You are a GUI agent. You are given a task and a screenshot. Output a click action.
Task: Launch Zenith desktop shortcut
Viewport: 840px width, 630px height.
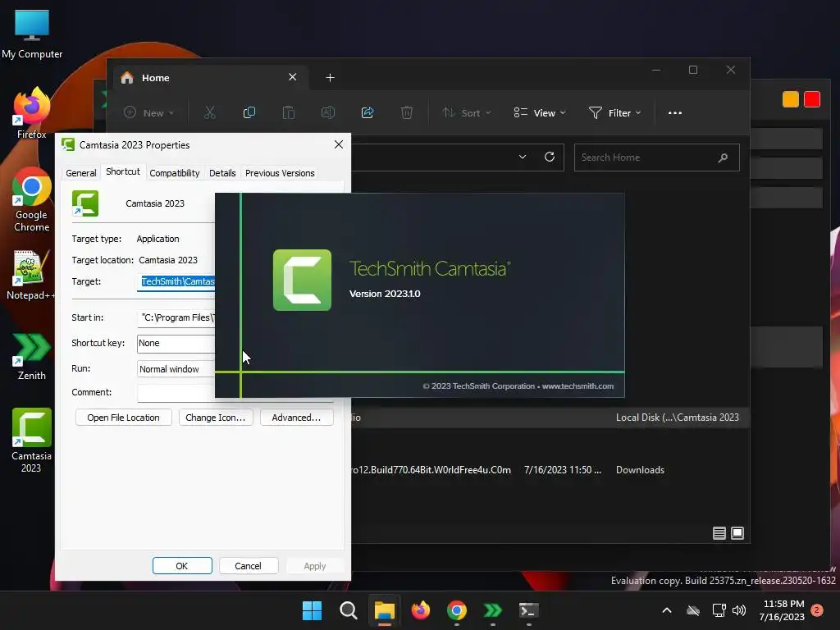(x=32, y=356)
